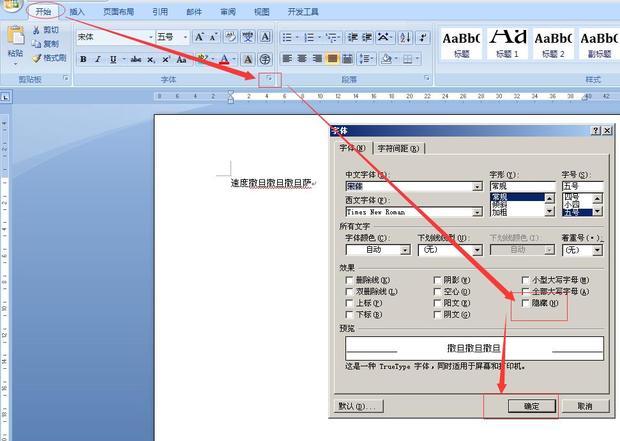Click the text highlight color icon
This screenshot has height=441, width=620.
[x=202, y=59]
